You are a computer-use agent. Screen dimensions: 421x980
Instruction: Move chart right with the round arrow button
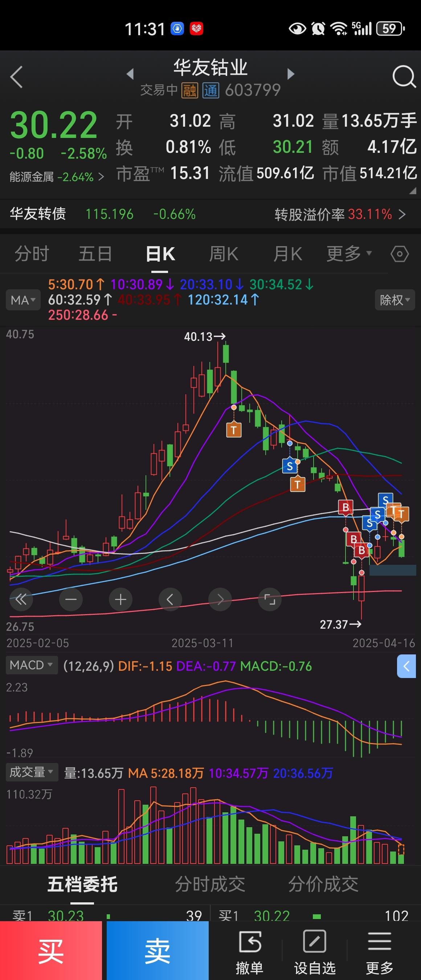[x=220, y=600]
